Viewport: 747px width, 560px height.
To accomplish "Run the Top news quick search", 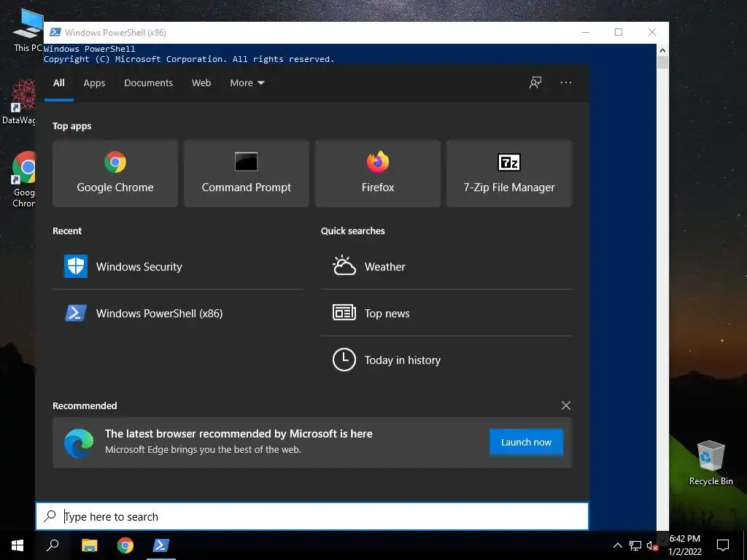I will (446, 314).
